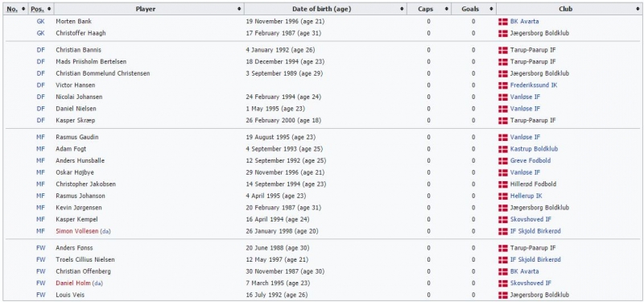Viewport: 644px width, 302px height.
Task: Open the GK position link for Morten Bank
Action: coord(41,22)
